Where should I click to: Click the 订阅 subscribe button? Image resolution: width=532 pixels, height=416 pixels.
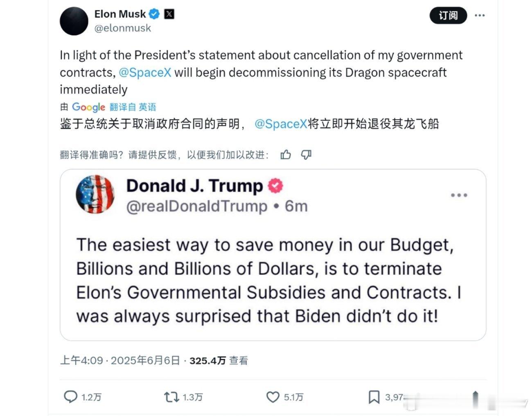pyautogui.click(x=448, y=16)
